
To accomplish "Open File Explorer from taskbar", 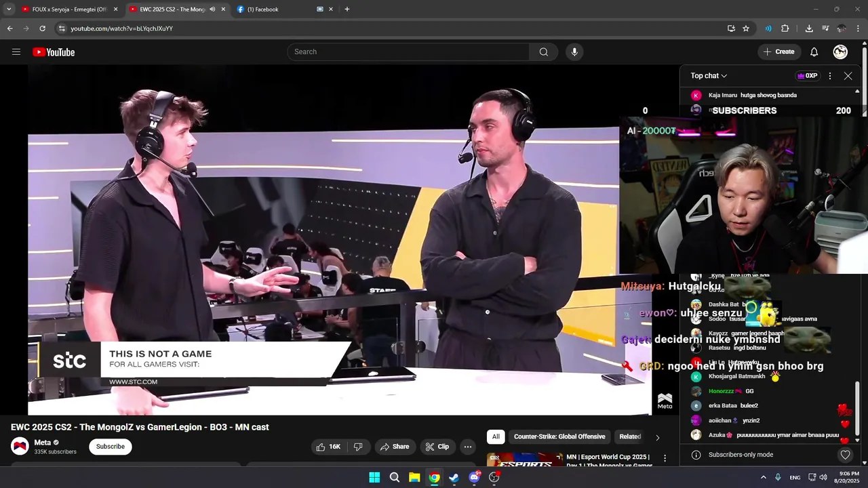I will click(x=414, y=477).
